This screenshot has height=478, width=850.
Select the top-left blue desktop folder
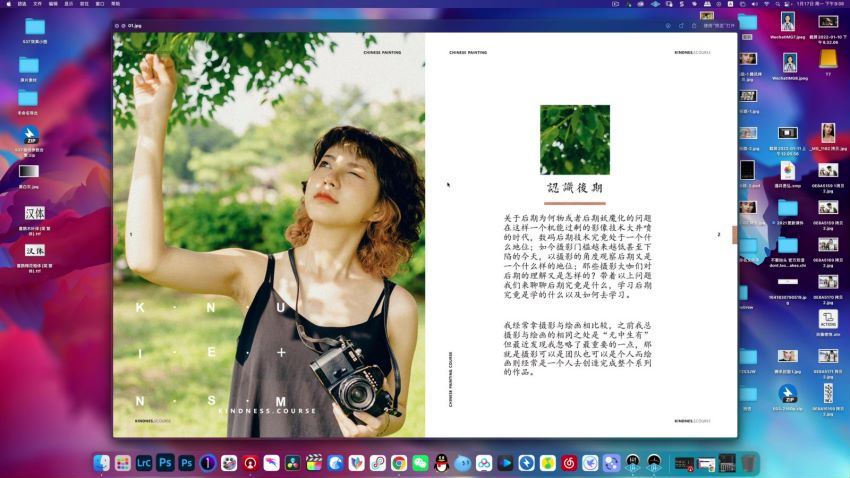coord(35,26)
